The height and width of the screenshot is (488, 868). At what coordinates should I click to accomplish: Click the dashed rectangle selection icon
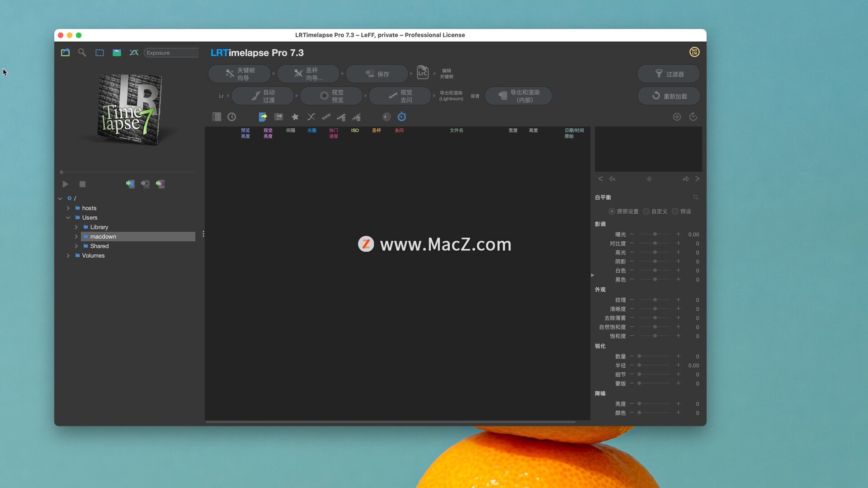pyautogui.click(x=99, y=52)
